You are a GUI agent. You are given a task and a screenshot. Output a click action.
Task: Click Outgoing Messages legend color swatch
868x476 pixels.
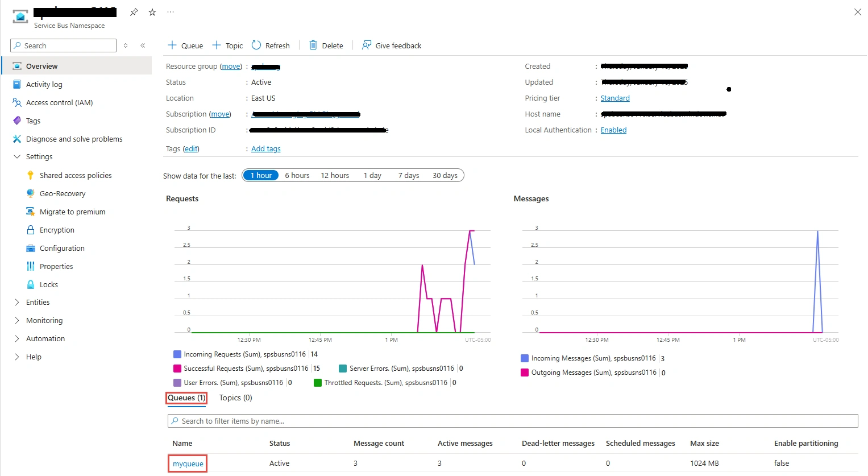(x=525, y=372)
